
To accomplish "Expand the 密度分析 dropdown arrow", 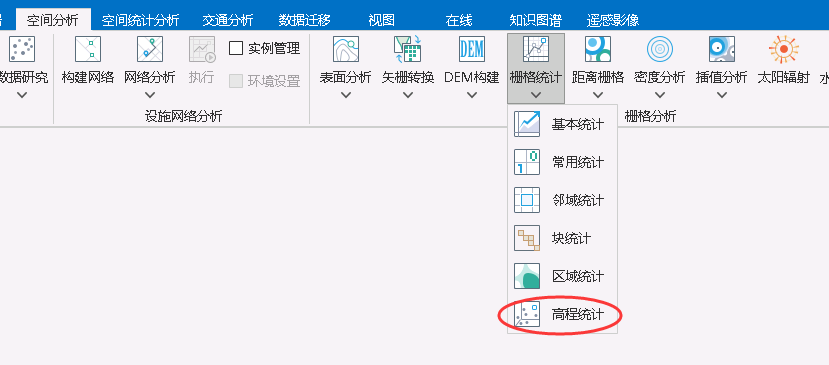I will click(659, 95).
